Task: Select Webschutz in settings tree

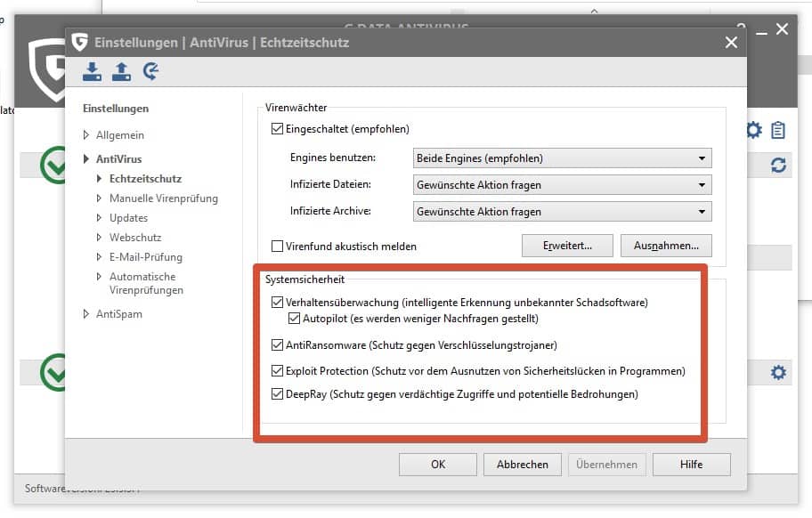Action: [x=135, y=238]
